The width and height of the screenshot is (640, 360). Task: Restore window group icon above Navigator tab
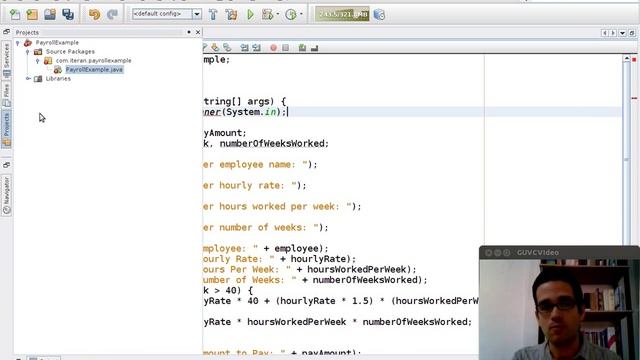7,165
